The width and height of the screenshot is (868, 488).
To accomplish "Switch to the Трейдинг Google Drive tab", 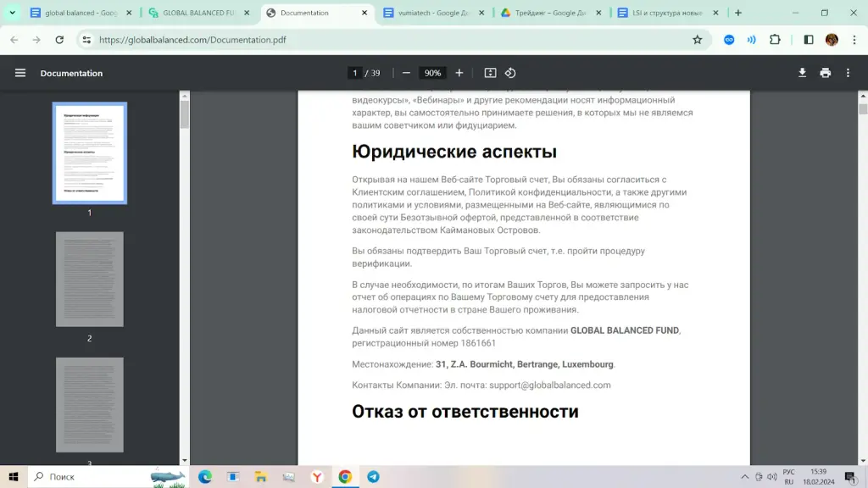I will [x=551, y=13].
